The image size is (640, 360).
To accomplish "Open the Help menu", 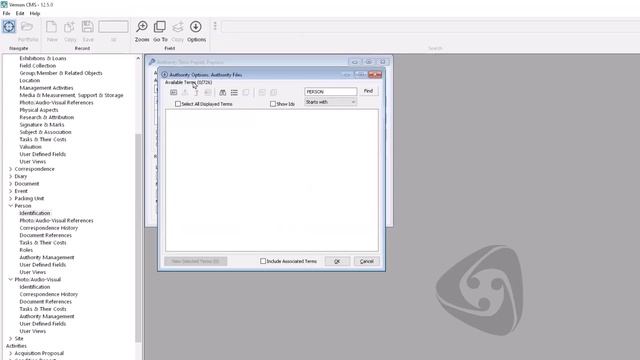I will [x=35, y=13].
